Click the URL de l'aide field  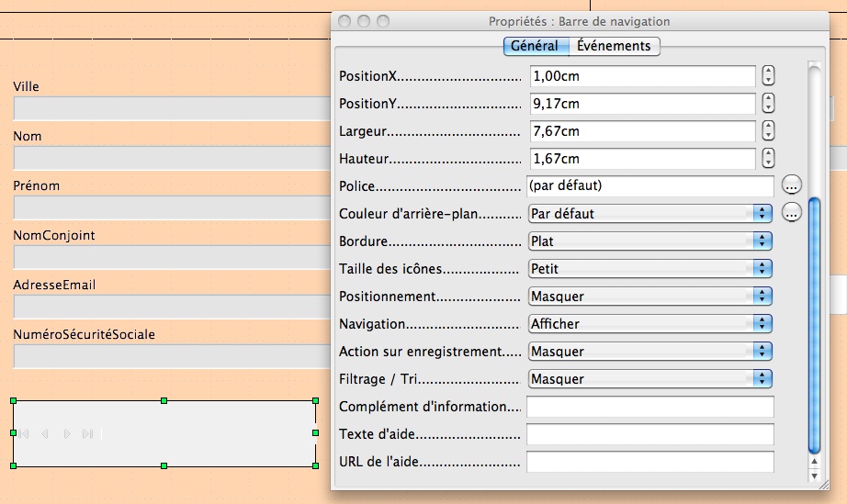pos(649,462)
